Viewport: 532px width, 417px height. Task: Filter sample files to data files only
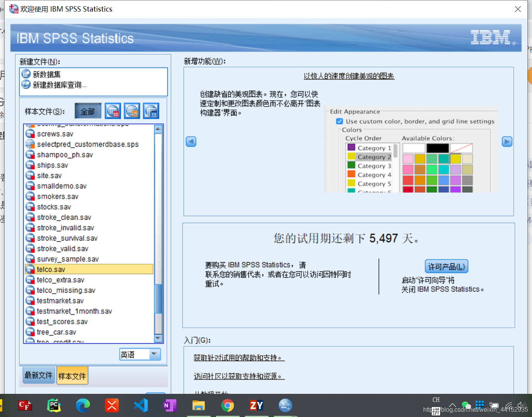click(x=113, y=111)
